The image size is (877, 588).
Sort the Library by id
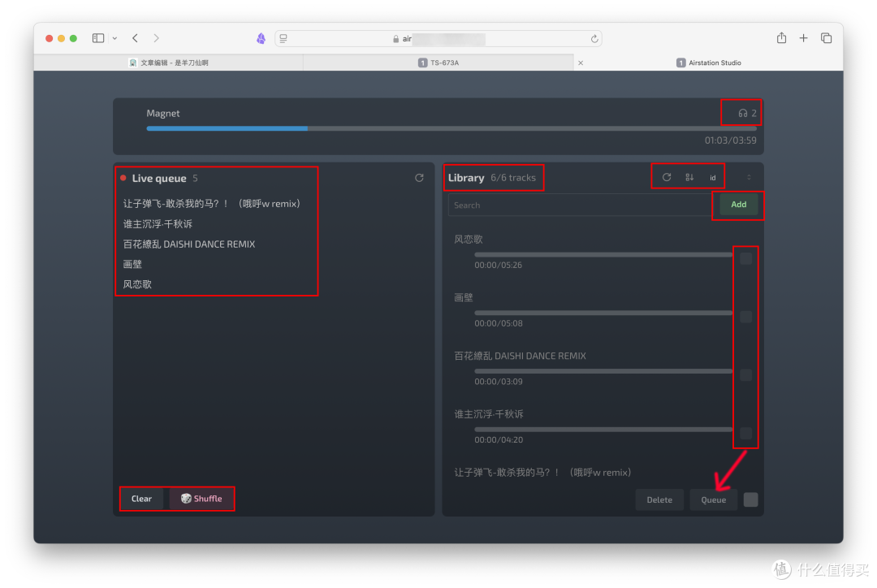(713, 177)
